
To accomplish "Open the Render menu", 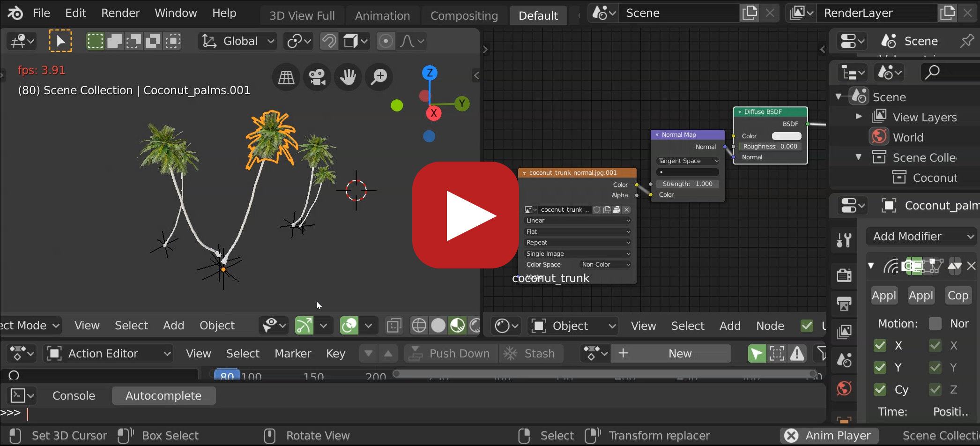I will tap(120, 13).
